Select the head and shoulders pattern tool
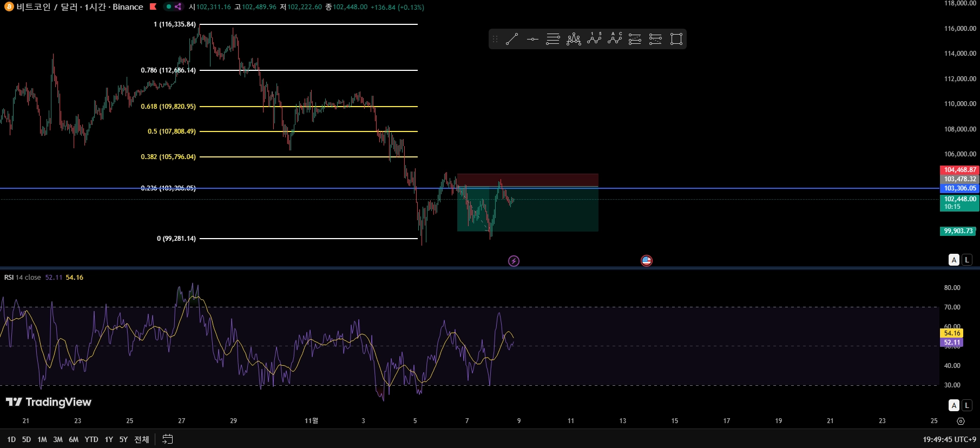This screenshot has width=980, height=448. pos(574,39)
